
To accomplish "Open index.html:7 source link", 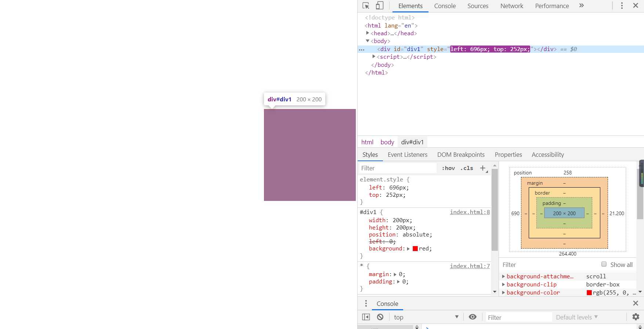I will [470, 266].
